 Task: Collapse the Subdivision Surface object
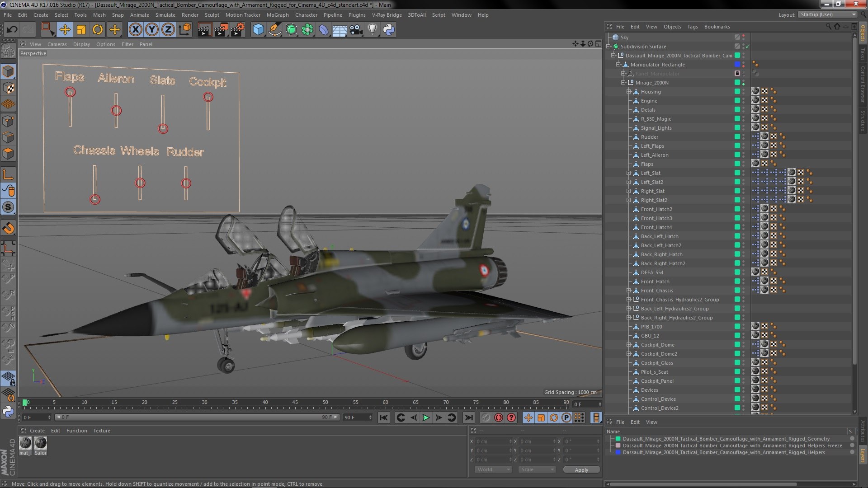coord(609,47)
